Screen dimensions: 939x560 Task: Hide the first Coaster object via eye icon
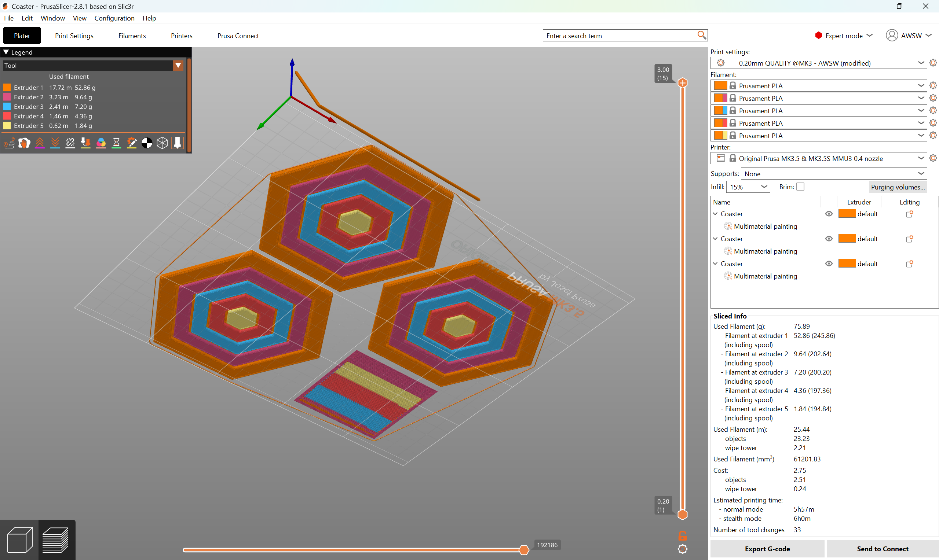tap(829, 214)
